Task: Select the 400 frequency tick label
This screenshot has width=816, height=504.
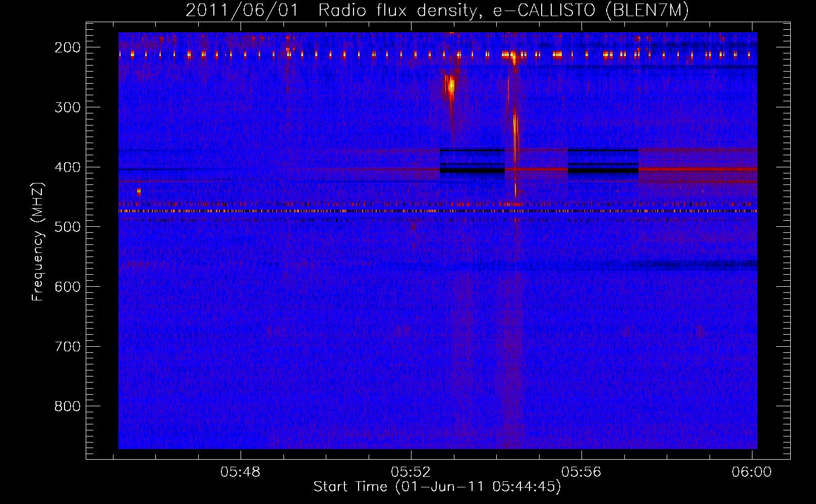Action: [x=68, y=167]
